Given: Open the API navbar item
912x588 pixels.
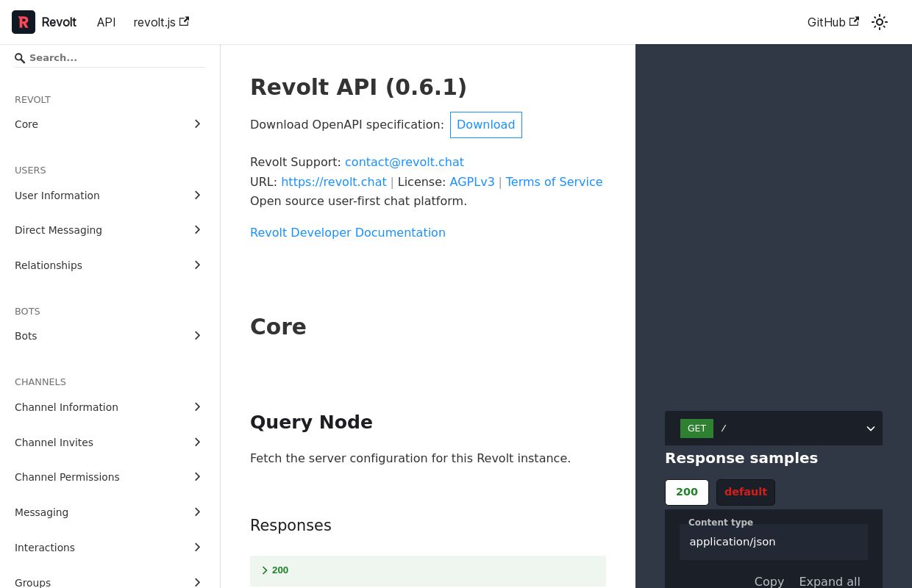Looking at the screenshot, I should point(107,22).
